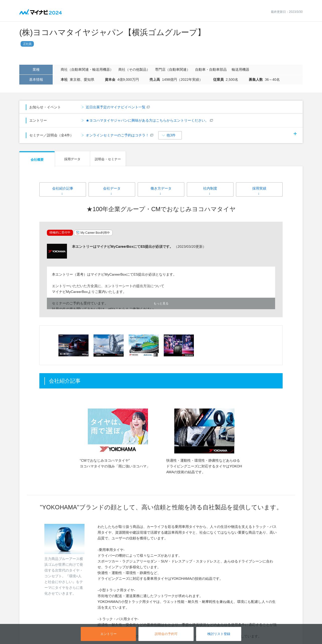This screenshot has height=644, width=322.
Task: Click the 会社紹介記事 blue section header
Action: tap(161, 381)
